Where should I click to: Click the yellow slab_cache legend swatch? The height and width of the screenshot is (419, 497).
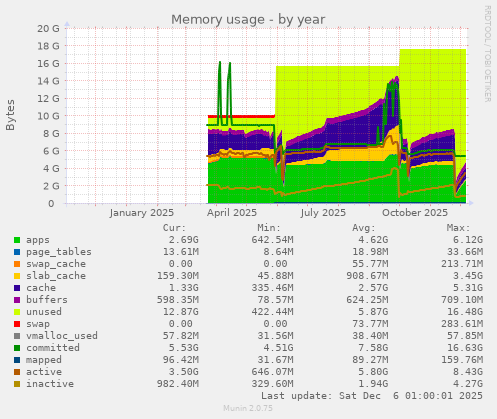tap(17, 276)
